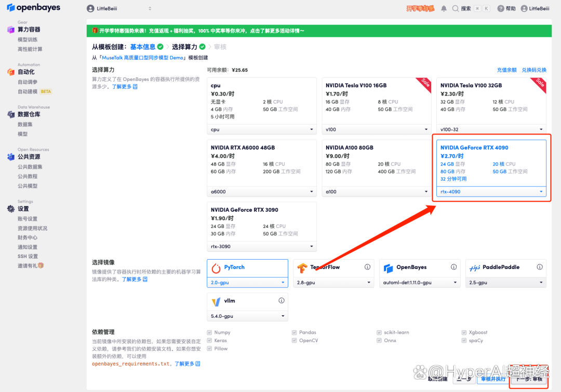Open the v100-32 compute dropdown

coord(491,130)
